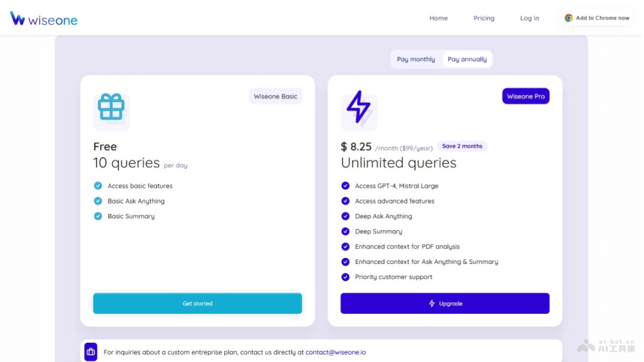Image resolution: width=644 pixels, height=362 pixels.
Task: Open the Log in page
Action: pos(529,18)
